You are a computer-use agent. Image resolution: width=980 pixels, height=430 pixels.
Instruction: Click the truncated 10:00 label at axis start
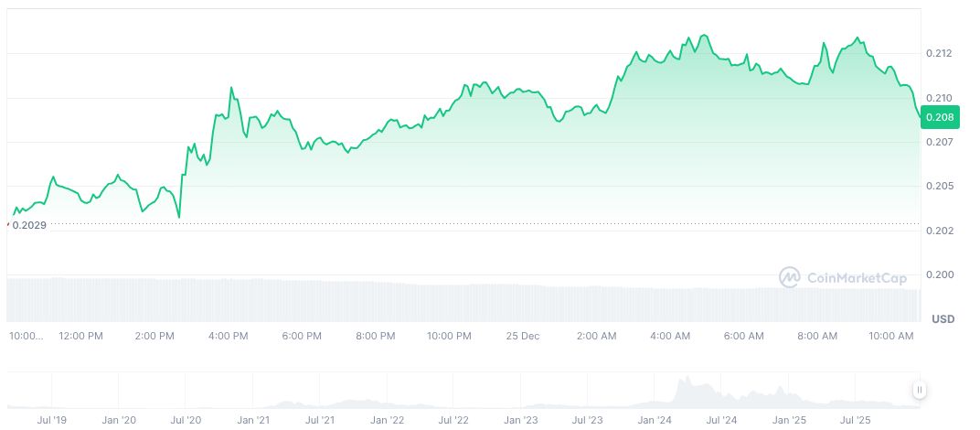coord(26,336)
